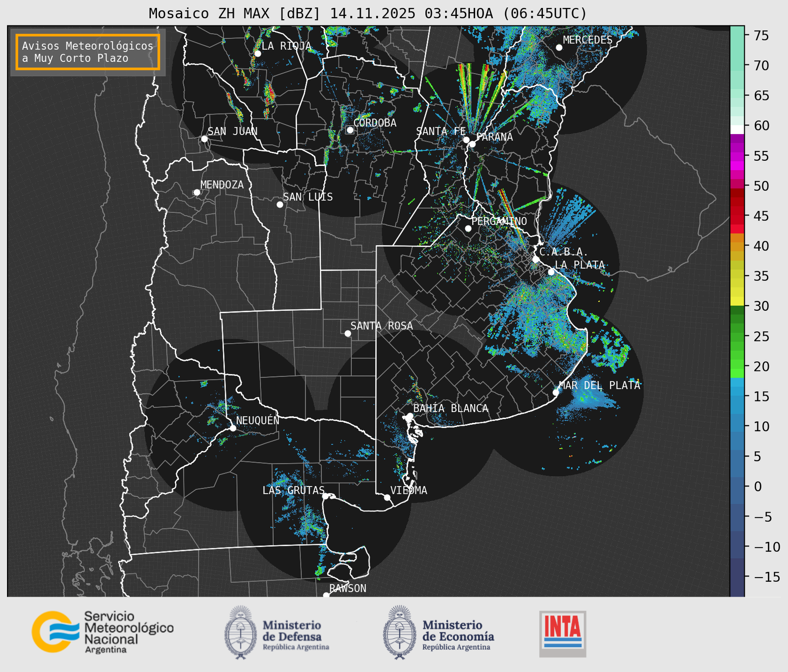Select the Mendoza city marker dot
788x672 pixels.
197,193
